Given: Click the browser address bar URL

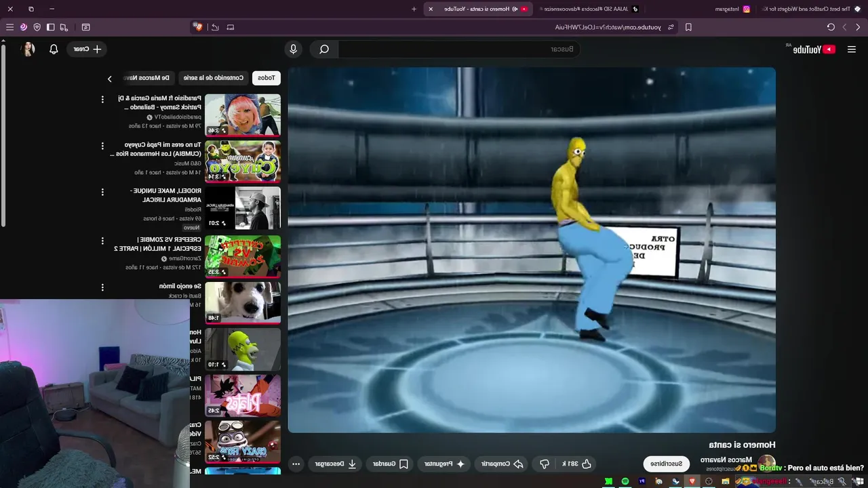Looking at the screenshot, I should click(x=608, y=27).
